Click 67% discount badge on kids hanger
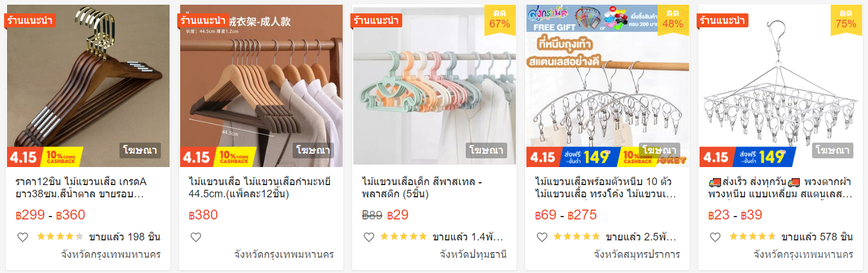The image size is (868, 273). [x=500, y=19]
